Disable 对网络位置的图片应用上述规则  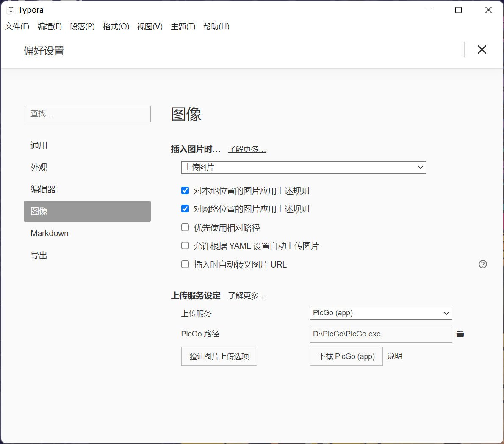pyautogui.click(x=185, y=209)
